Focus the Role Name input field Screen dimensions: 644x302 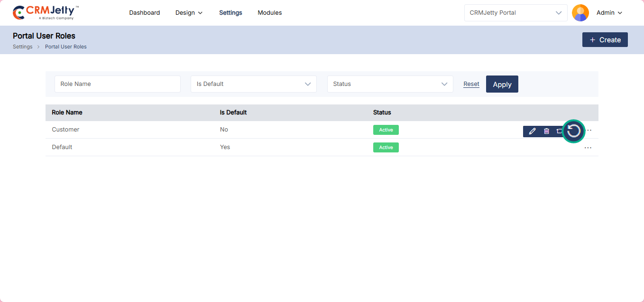[117, 84]
